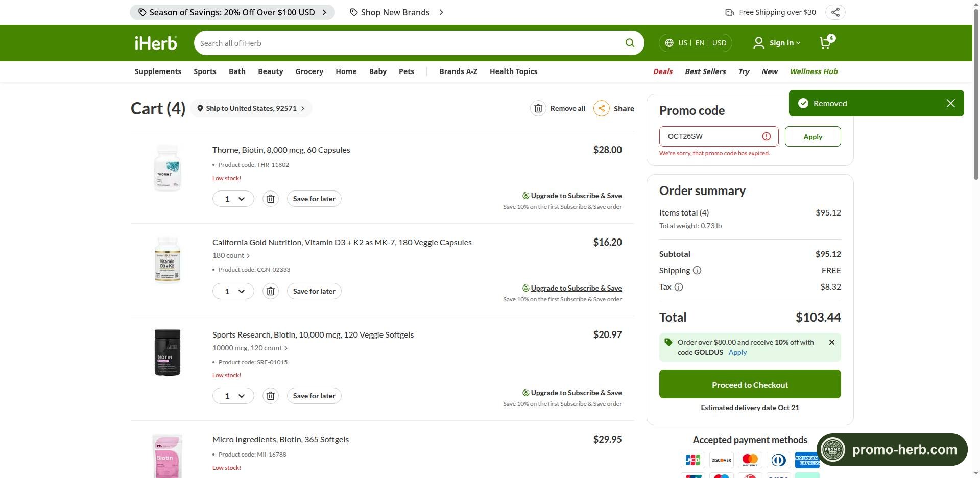
Task: Click the Remove all trash icon
Action: coord(538,108)
